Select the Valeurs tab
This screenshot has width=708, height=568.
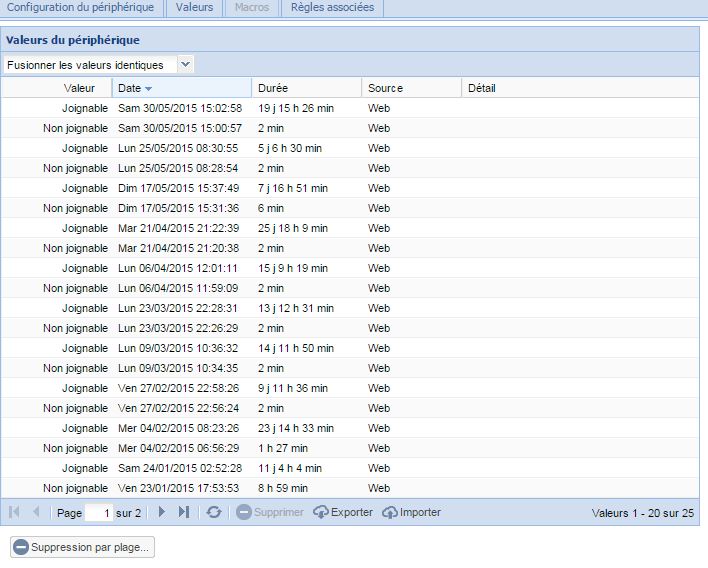coord(194,7)
